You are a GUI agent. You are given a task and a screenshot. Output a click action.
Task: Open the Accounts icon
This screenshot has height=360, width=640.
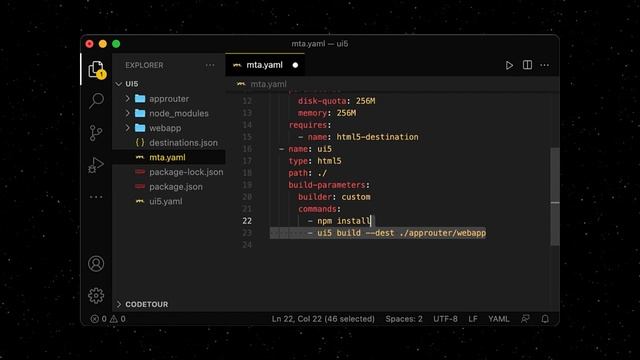coord(96,264)
